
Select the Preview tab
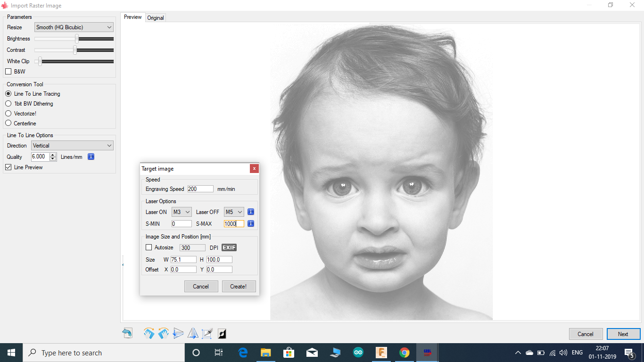coord(132,16)
